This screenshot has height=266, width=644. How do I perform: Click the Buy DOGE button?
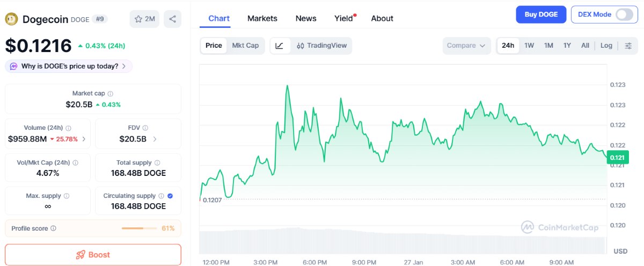tap(541, 14)
